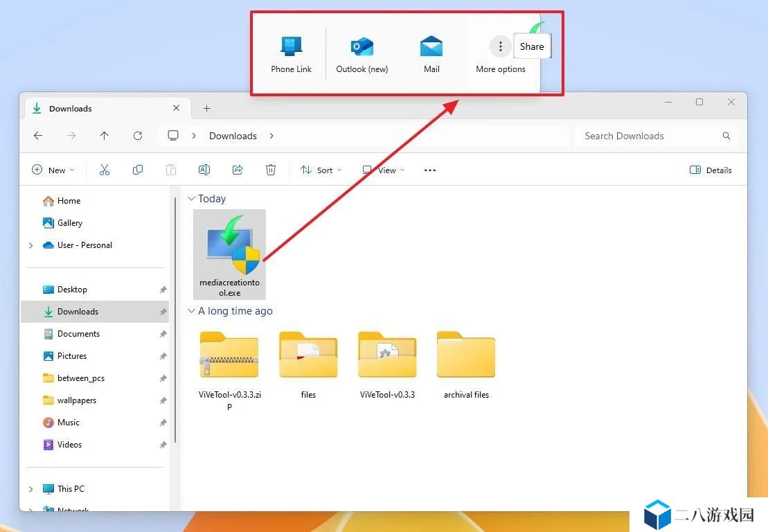Screen dimensions: 768x532
Task: Unpin Downloads from quick access
Action: point(163,312)
